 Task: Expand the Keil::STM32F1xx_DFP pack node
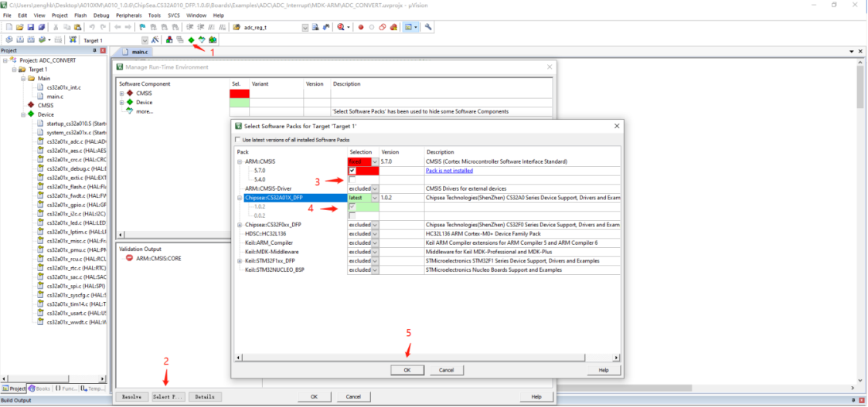pyautogui.click(x=240, y=261)
